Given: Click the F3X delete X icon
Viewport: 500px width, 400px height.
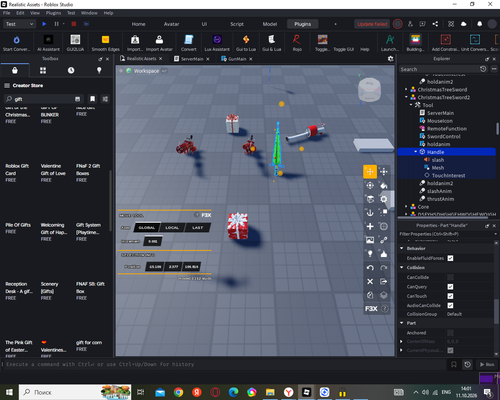Looking at the screenshot, I should [x=370, y=281].
